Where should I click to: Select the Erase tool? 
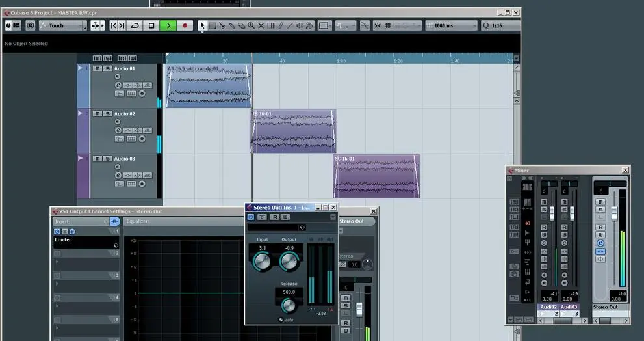(x=242, y=25)
